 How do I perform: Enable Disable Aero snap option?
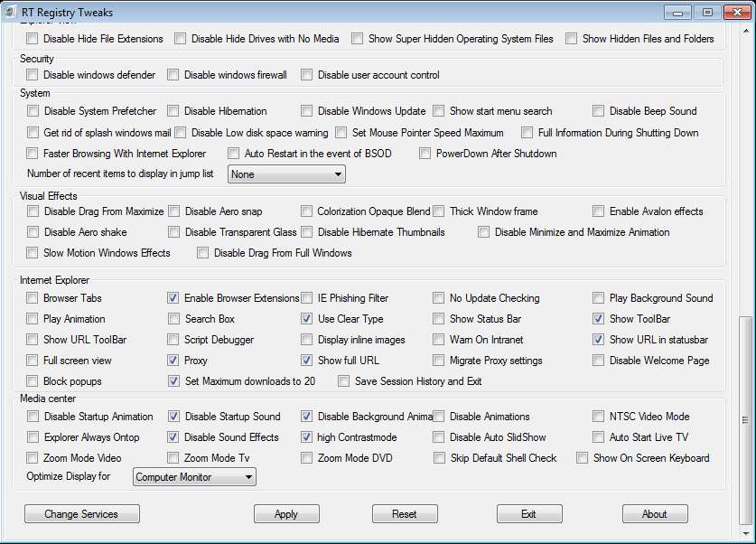(x=174, y=211)
